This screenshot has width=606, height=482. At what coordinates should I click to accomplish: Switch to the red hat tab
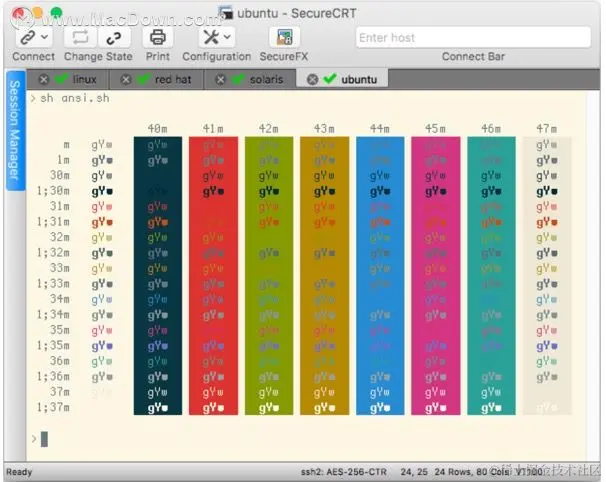click(x=157, y=79)
